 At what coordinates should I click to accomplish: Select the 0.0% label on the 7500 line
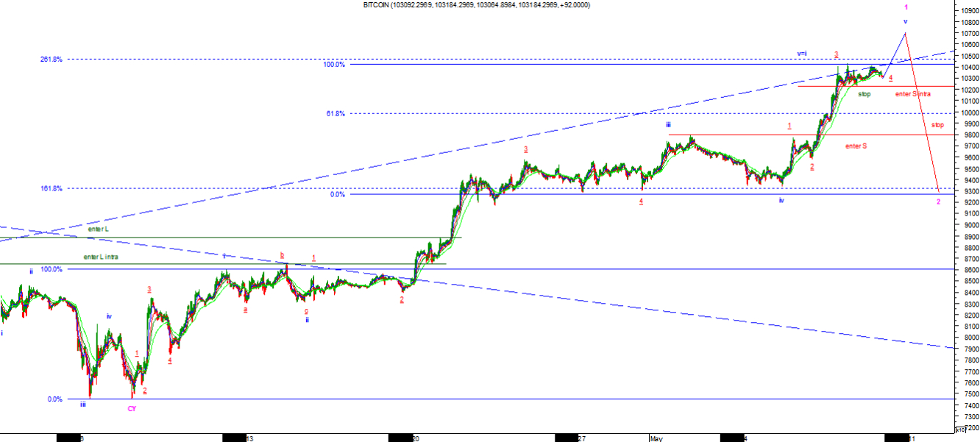point(54,399)
